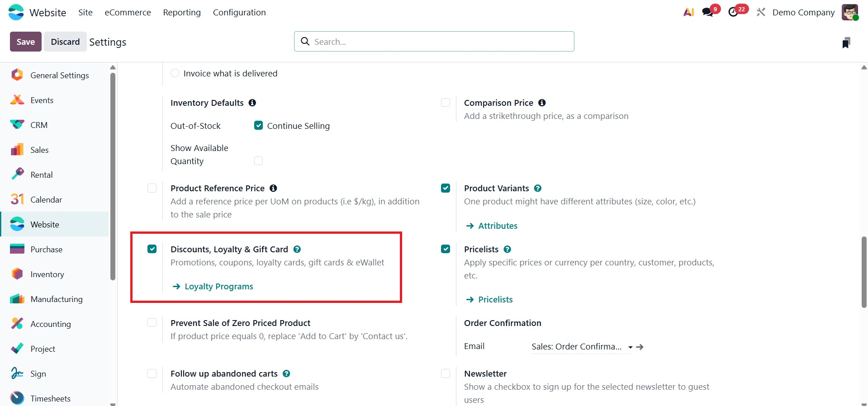Open the order confirmation email dropdown
The image size is (868, 406).
point(630,347)
